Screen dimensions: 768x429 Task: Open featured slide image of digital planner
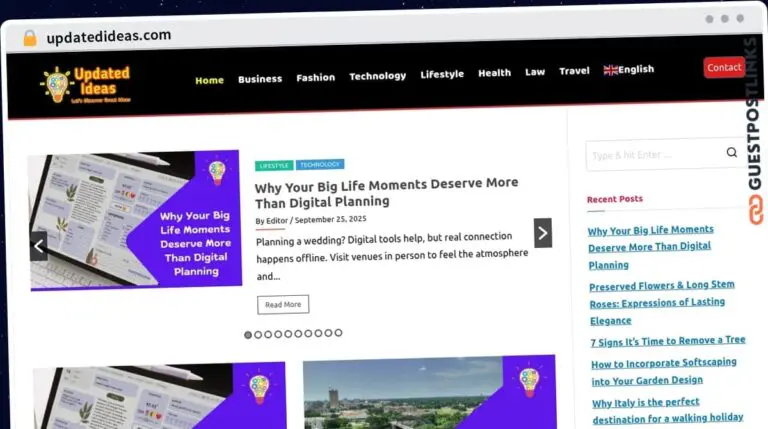(135, 220)
